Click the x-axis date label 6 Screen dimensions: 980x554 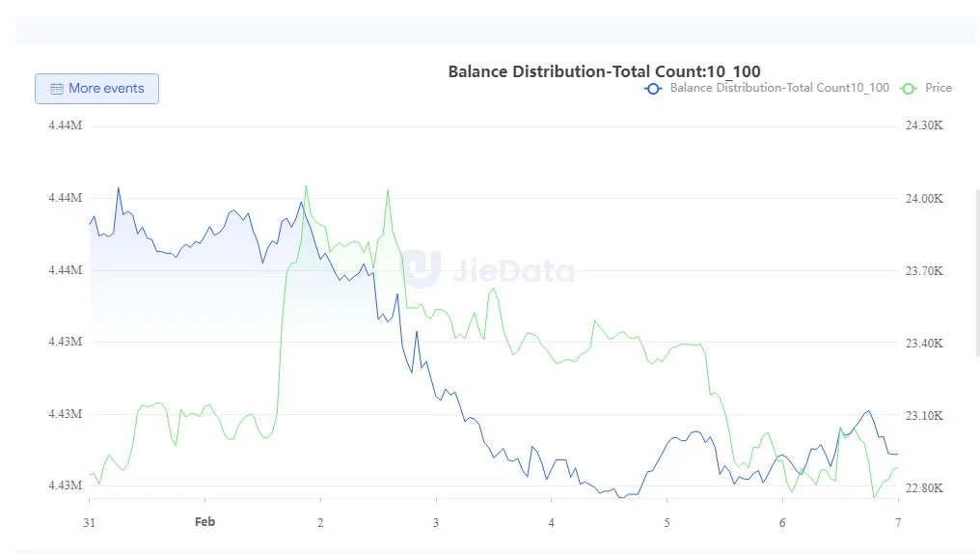click(782, 523)
